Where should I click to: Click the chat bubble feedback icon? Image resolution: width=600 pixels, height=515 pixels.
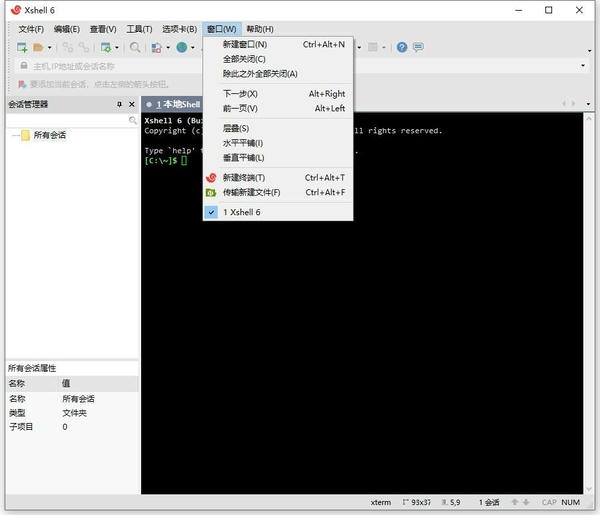pyautogui.click(x=418, y=47)
